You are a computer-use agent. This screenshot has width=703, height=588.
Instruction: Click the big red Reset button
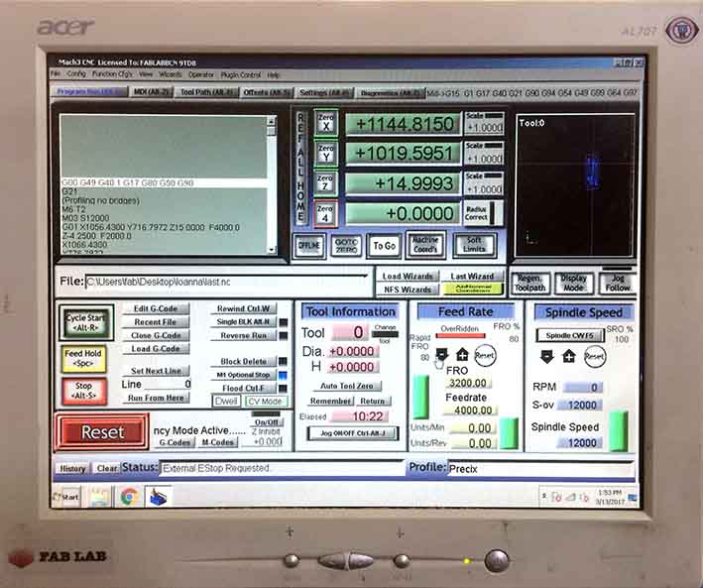[102, 432]
